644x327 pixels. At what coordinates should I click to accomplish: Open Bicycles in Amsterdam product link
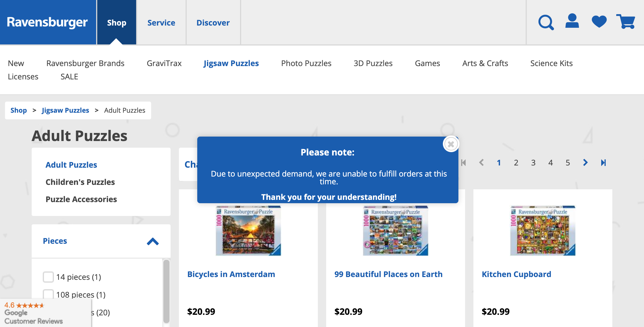231,274
